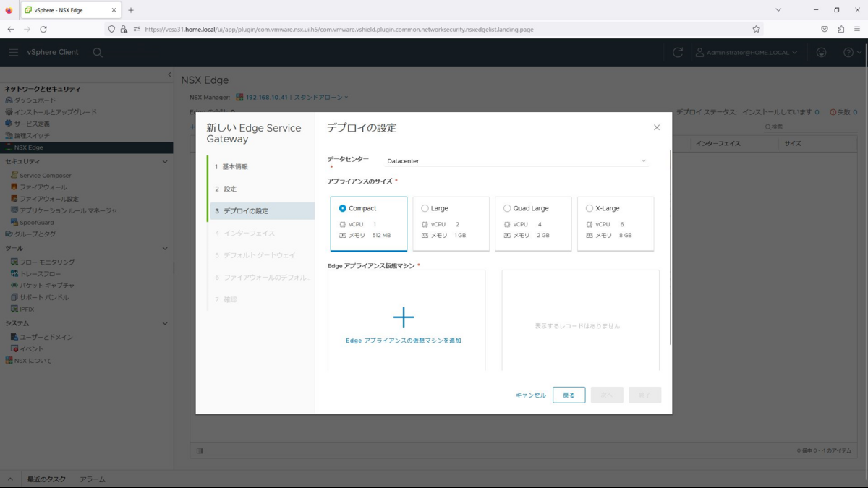Click the column picker icon below the grid
868x488 pixels.
(x=200, y=451)
